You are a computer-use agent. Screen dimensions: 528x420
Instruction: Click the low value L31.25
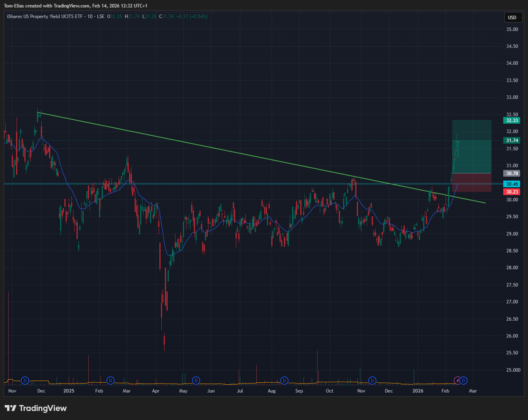tap(149, 16)
